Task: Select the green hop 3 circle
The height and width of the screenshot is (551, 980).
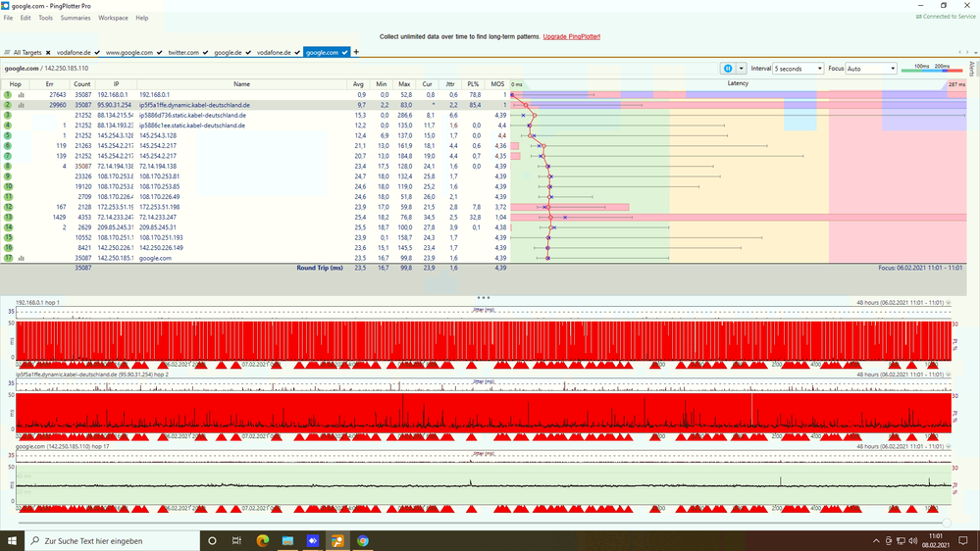Action: coord(8,115)
